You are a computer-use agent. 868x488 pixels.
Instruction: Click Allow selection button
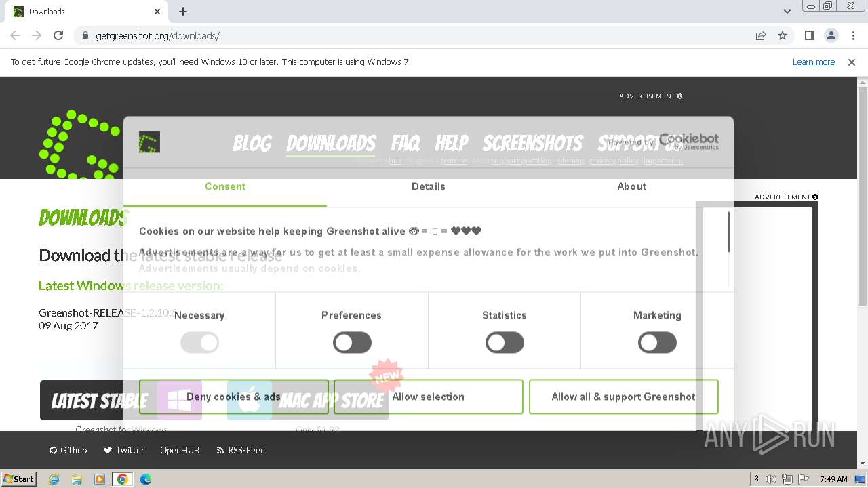tap(429, 396)
